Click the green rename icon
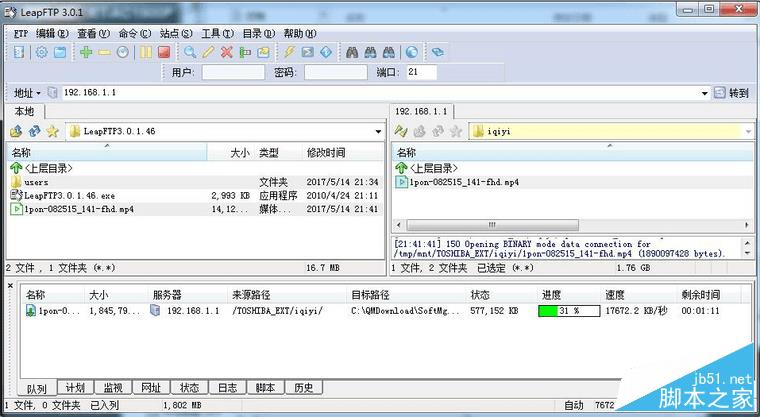 (x=245, y=52)
